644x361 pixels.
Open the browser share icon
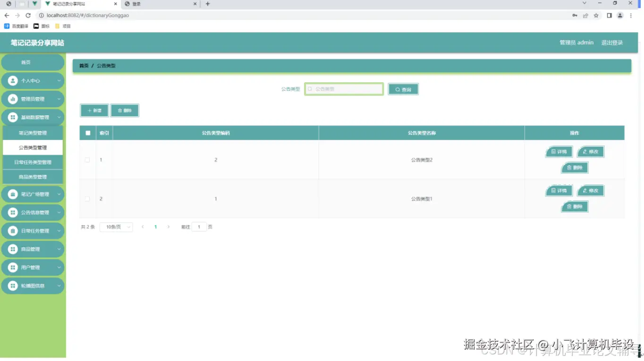point(585,16)
